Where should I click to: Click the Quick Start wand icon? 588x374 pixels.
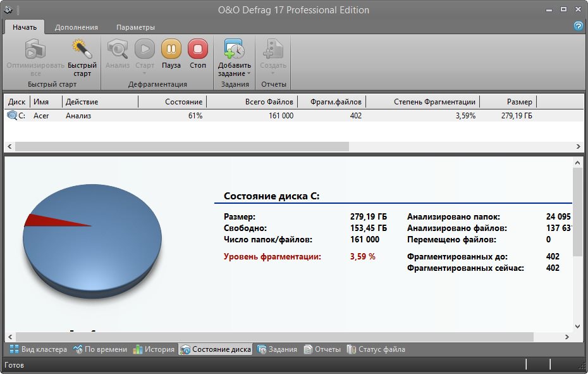[82, 49]
